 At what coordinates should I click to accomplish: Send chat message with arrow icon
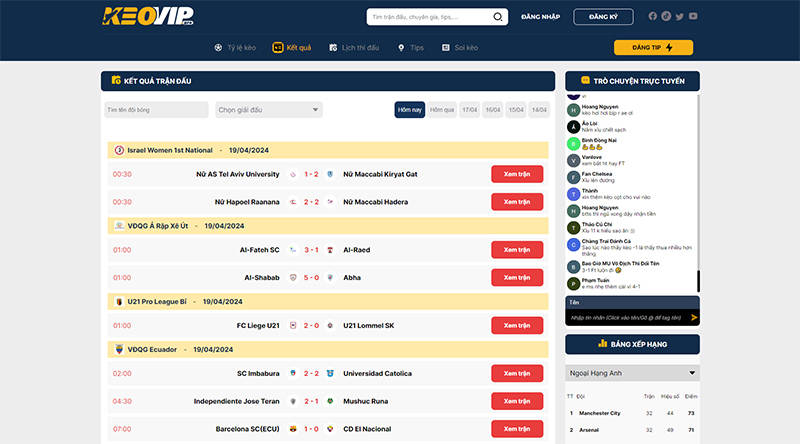point(694,317)
